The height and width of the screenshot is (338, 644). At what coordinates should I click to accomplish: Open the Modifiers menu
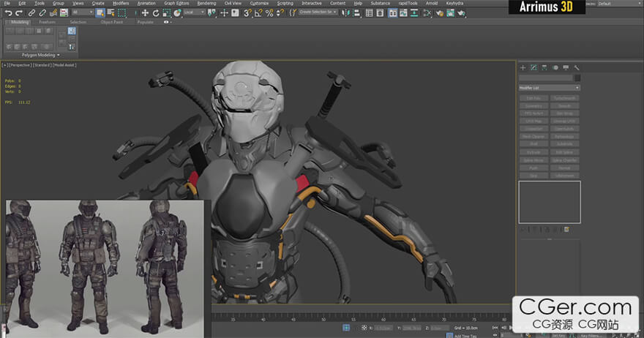click(121, 3)
